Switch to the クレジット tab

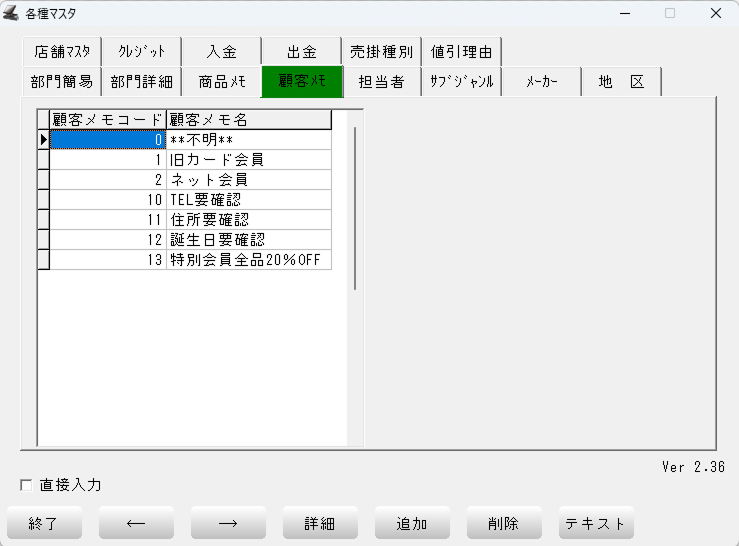(x=141, y=51)
